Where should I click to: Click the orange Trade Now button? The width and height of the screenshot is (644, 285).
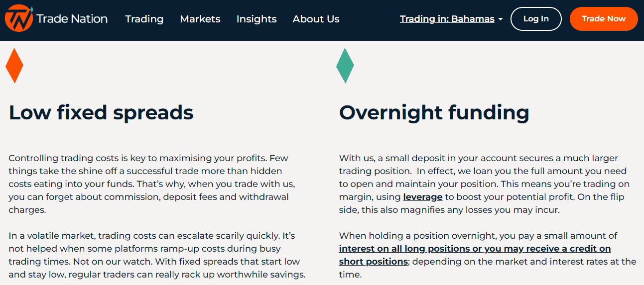coord(604,19)
